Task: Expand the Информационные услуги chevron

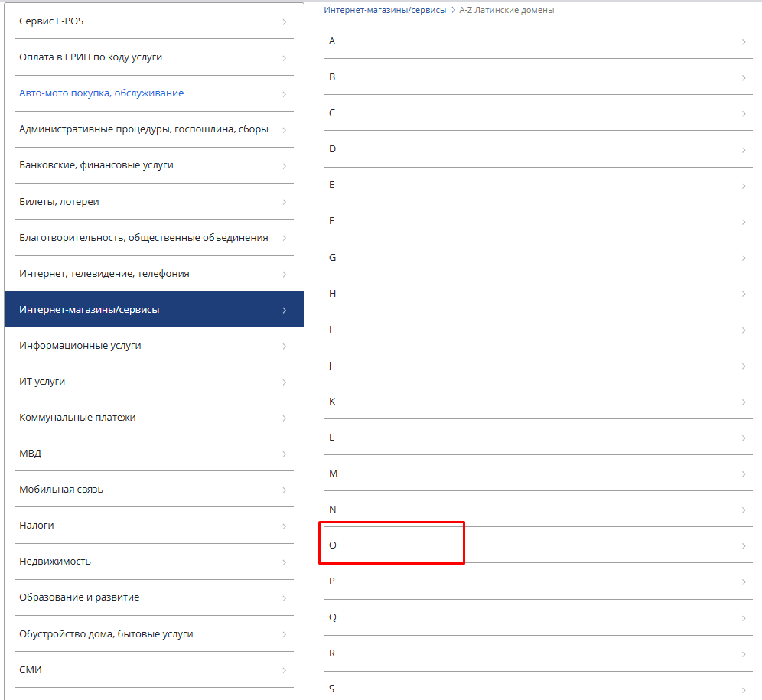Action: (x=285, y=346)
